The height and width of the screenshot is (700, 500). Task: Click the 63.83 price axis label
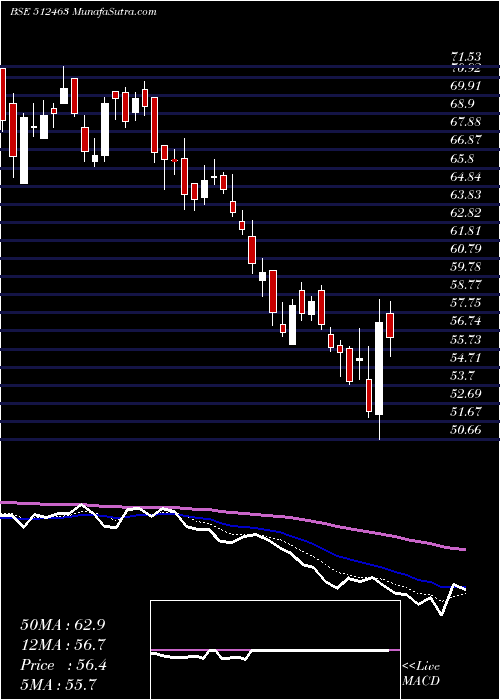click(x=466, y=195)
